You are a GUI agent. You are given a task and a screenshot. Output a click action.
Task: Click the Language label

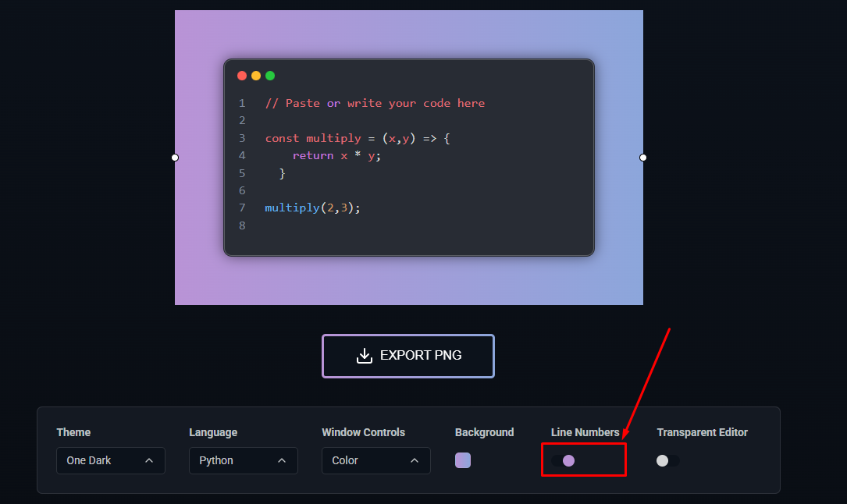(213, 432)
